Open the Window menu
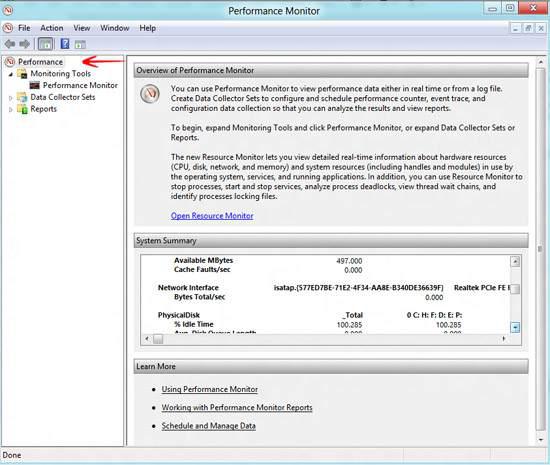 (x=115, y=28)
